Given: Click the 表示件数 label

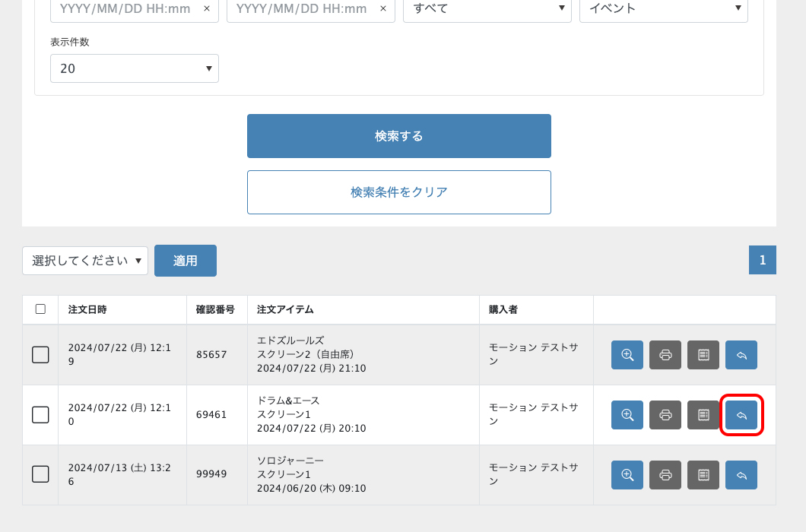Looking at the screenshot, I should click(x=70, y=42).
